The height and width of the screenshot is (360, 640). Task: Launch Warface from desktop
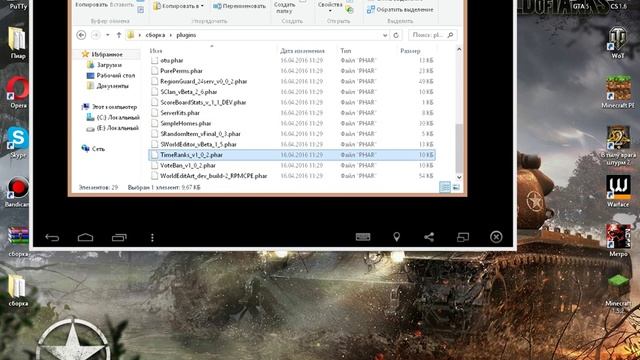[x=618, y=191]
